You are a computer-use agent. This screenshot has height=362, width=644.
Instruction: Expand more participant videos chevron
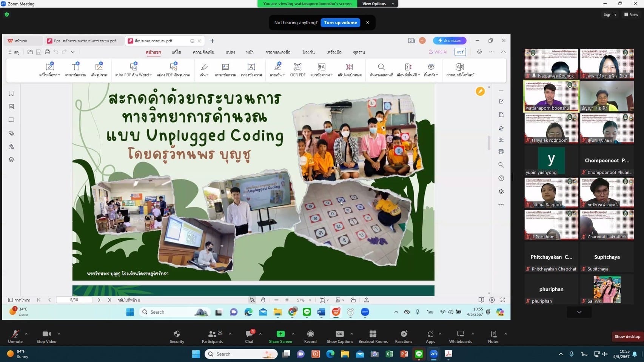579,312
